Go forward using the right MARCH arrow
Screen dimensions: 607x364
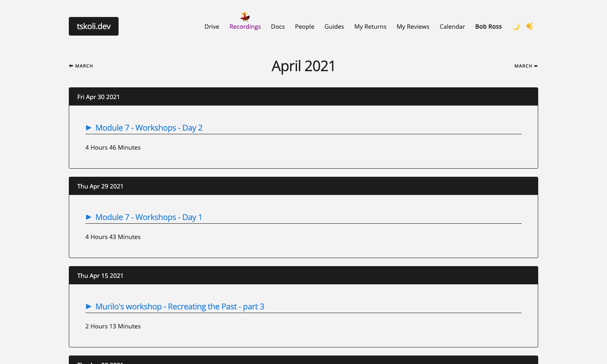tap(526, 66)
